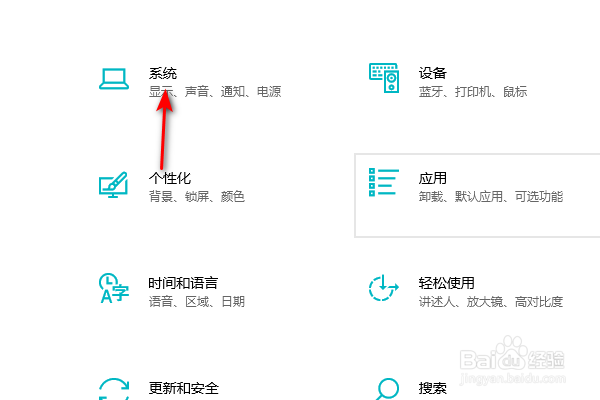600x400 pixels.
Task: Click the dashed clock icon for 轻松使用
Action: pyautogui.click(x=383, y=287)
